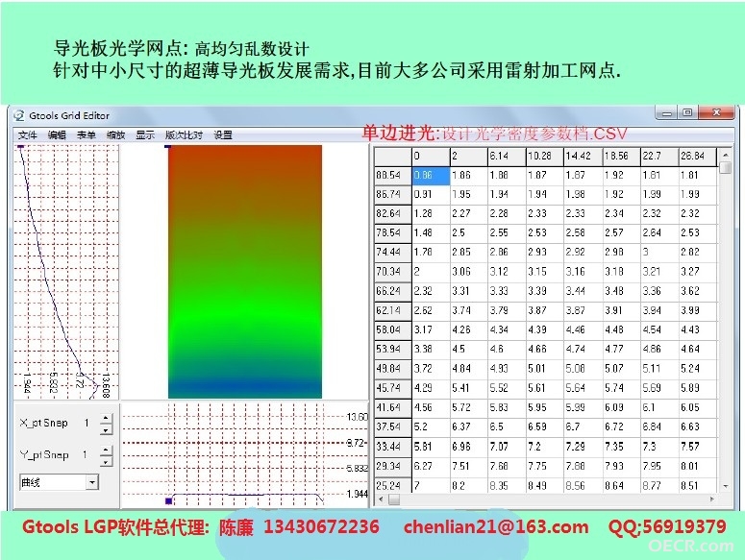Select column header 18.56
The width and height of the screenshot is (745, 560).
621,157
